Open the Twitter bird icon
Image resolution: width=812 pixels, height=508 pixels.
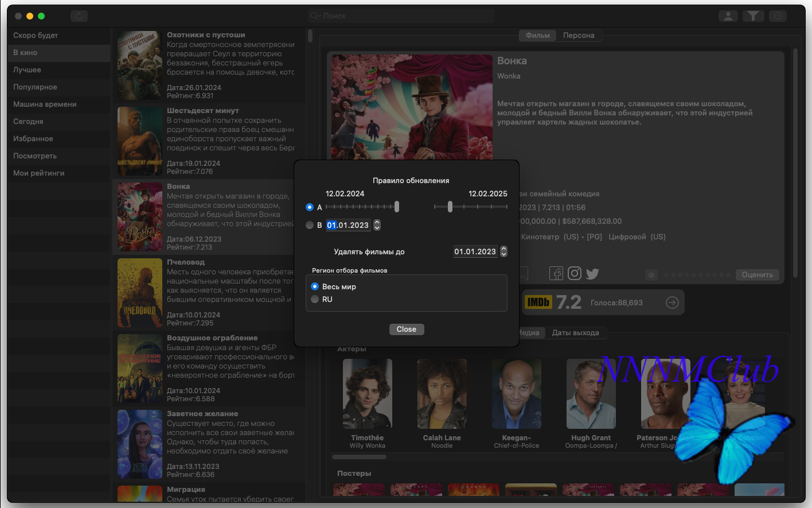tap(592, 274)
